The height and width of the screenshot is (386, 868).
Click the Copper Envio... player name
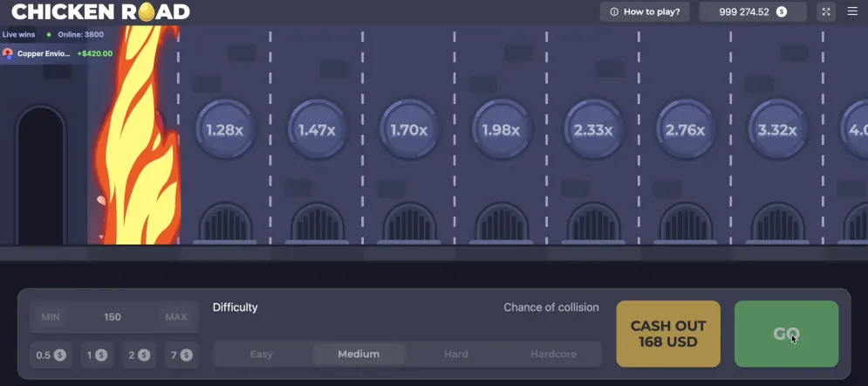pos(44,54)
